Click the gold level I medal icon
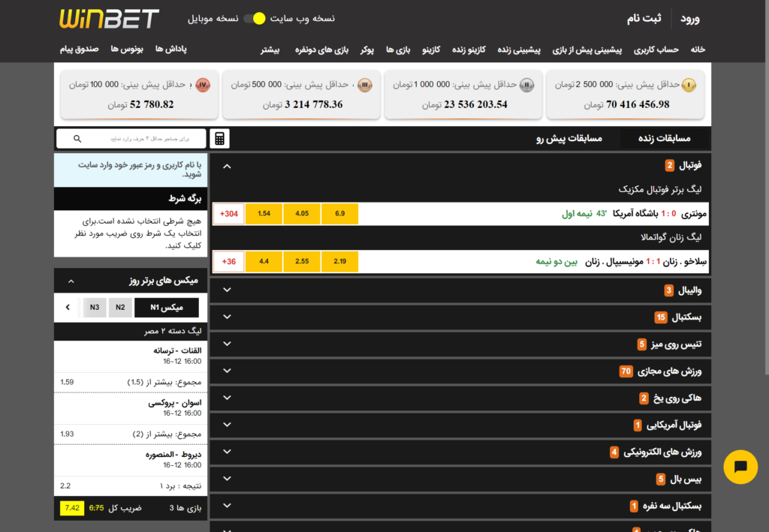Image resolution: width=769 pixels, height=532 pixels. pos(689,85)
